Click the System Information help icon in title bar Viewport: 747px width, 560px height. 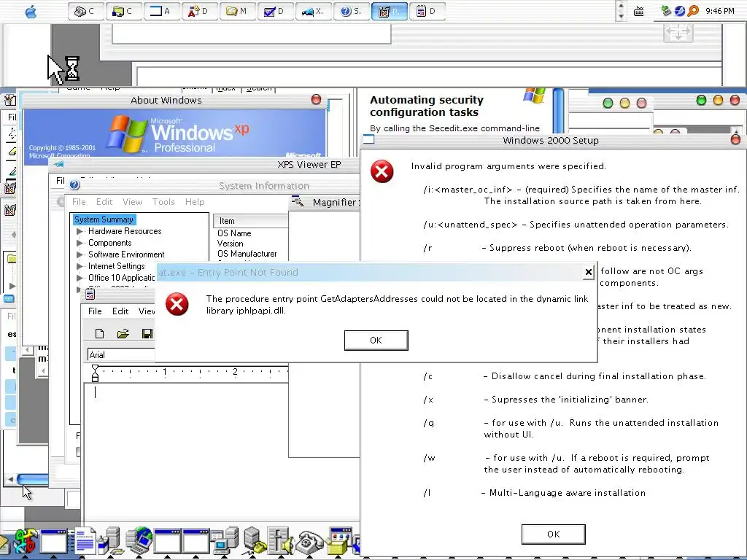(x=74, y=184)
